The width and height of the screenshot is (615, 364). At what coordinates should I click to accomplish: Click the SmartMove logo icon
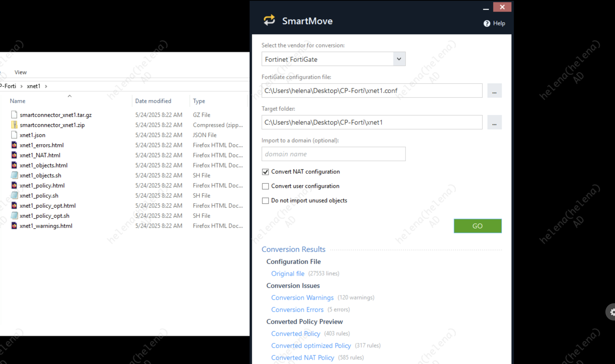coord(269,20)
